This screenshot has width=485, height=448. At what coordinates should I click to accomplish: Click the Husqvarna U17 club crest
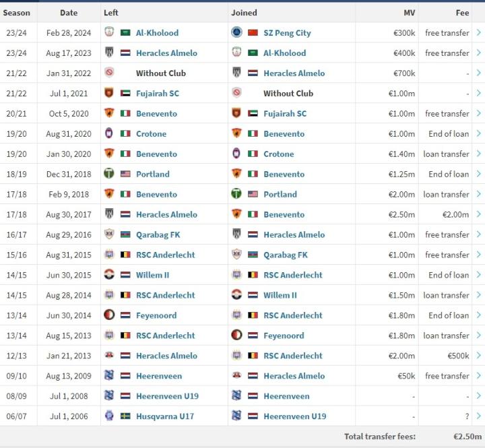[109, 416]
